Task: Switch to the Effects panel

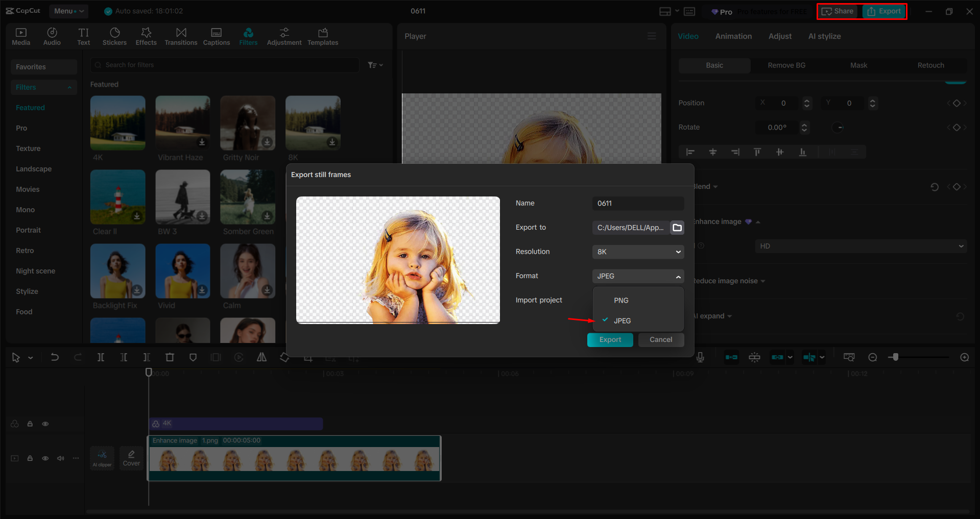Action: (146, 36)
